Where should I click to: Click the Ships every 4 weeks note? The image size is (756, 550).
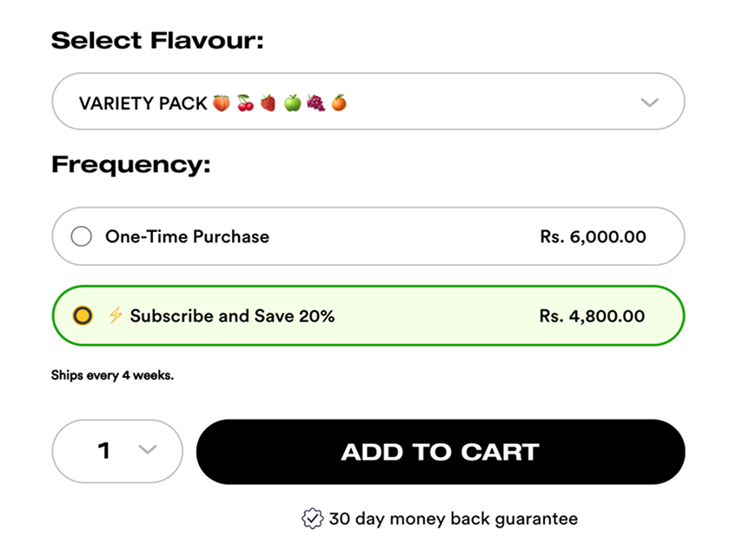pos(112,376)
